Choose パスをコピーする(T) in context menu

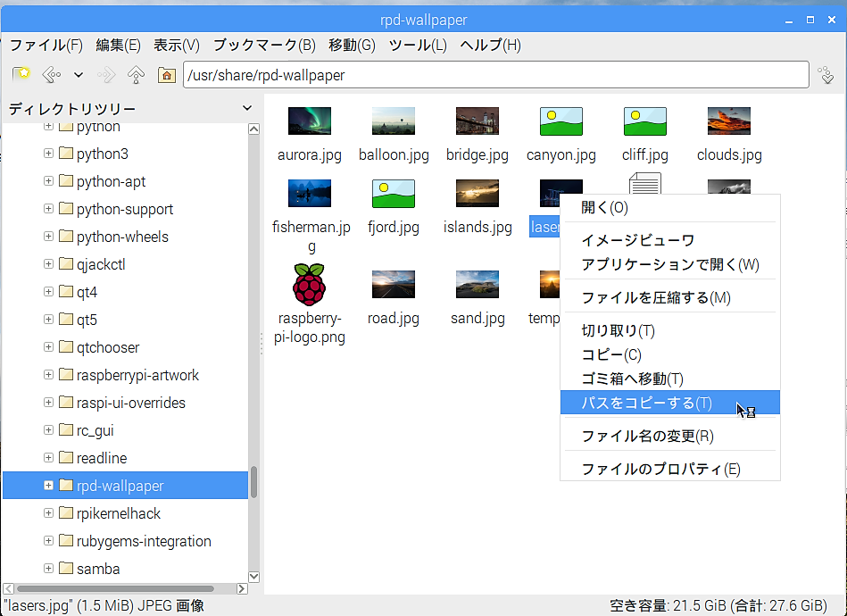(669, 403)
